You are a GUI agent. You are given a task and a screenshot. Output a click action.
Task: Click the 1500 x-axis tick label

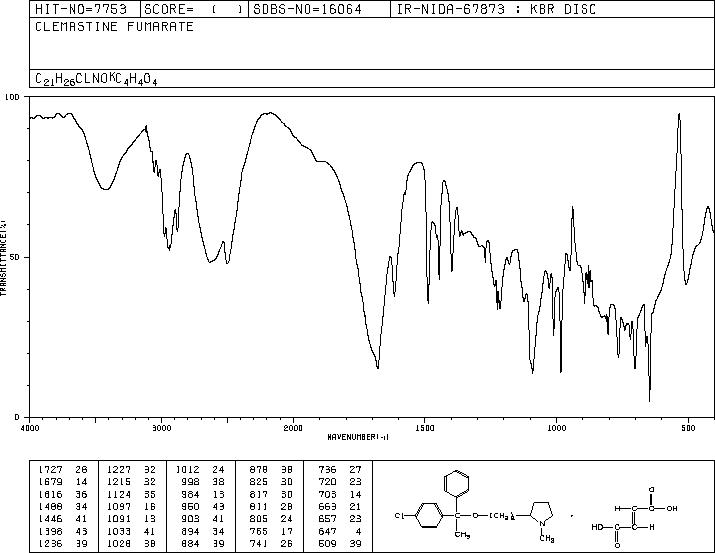pyautogui.click(x=425, y=428)
